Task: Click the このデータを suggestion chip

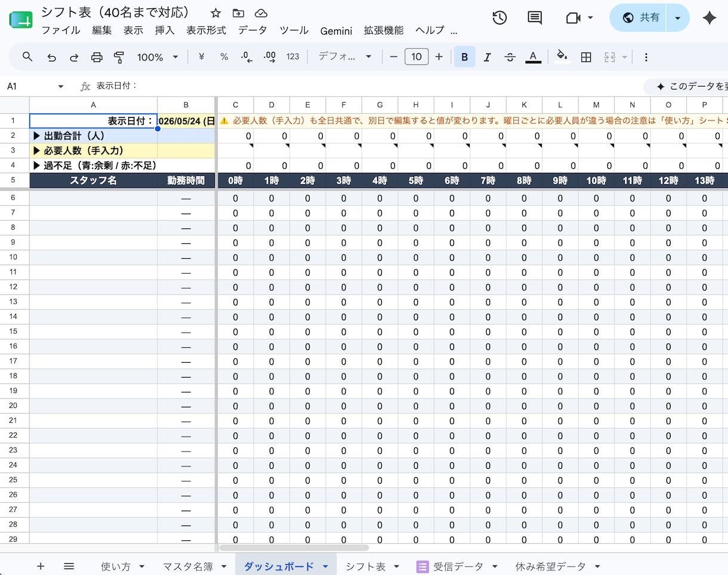Action: coord(686,86)
